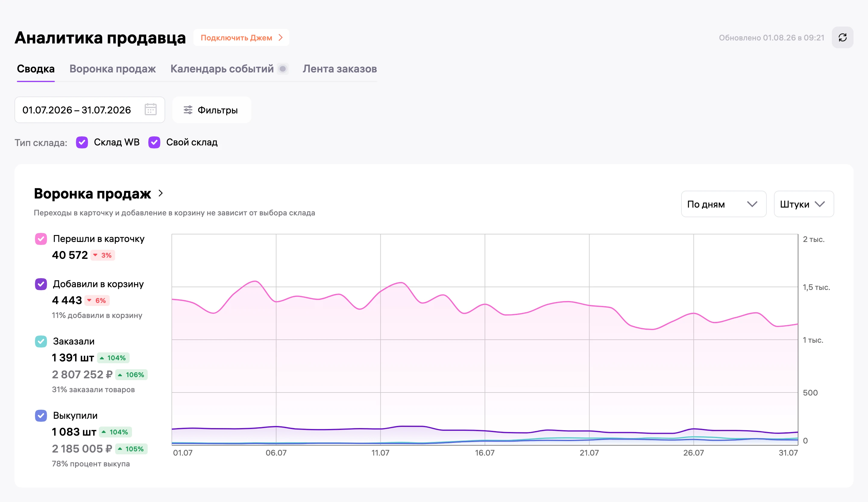Viewport: 868px width, 502px height.
Task: Click the Подключить Джем button
Action: click(241, 38)
